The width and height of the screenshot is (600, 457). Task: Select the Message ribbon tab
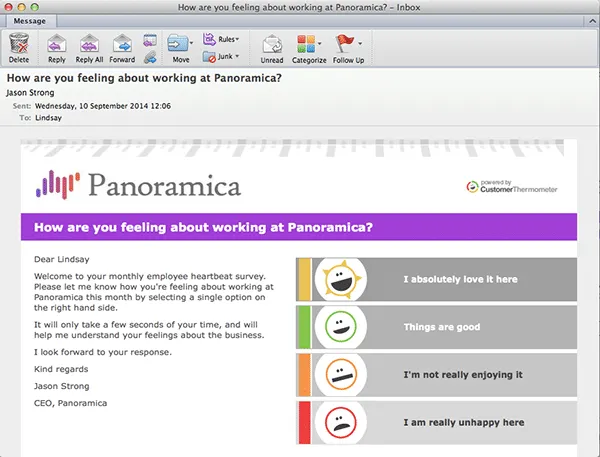(x=29, y=21)
